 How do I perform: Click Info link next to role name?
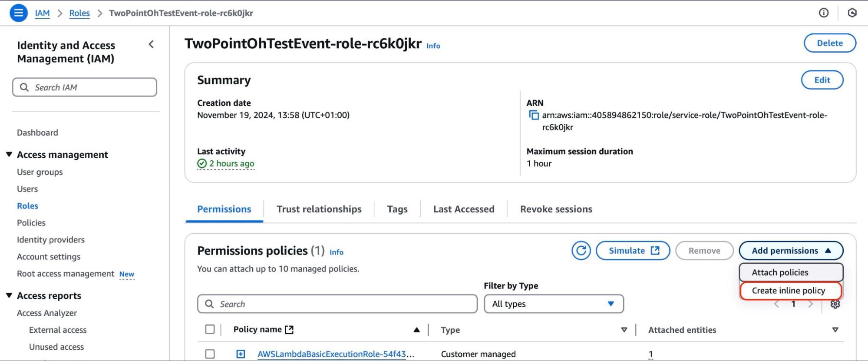coord(433,46)
